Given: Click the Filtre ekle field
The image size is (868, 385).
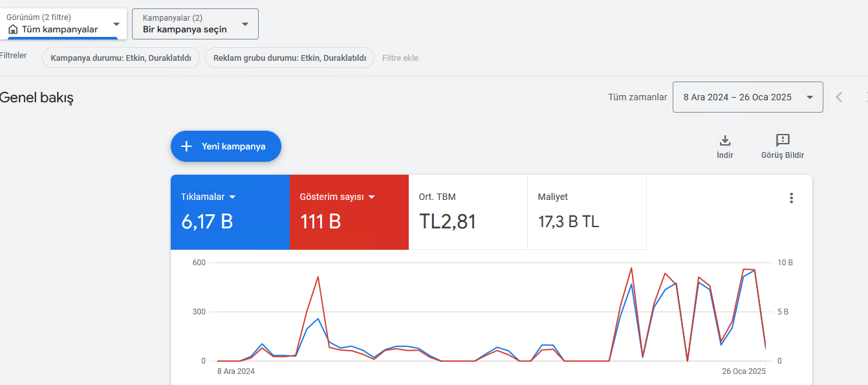Looking at the screenshot, I should coord(400,58).
